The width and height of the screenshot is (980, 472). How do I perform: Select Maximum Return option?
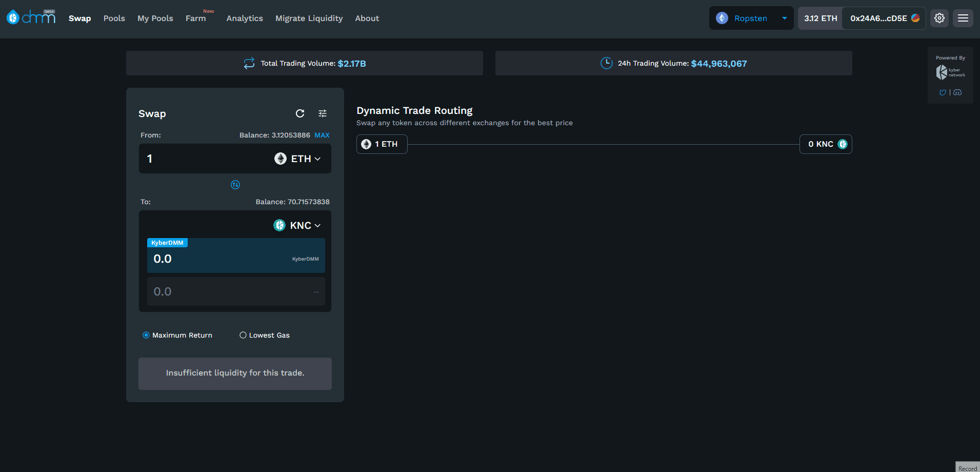pyautogui.click(x=146, y=335)
